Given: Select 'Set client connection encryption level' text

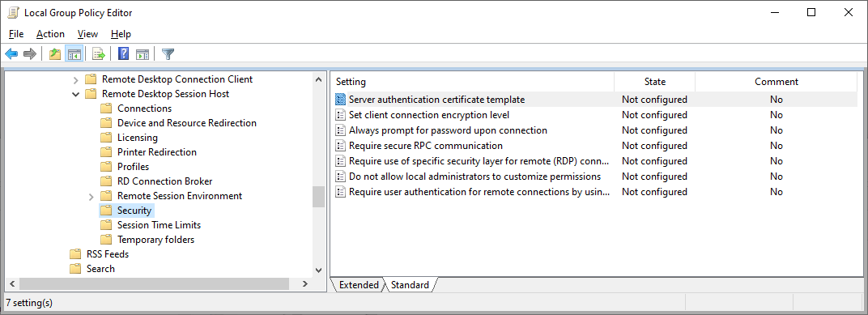Looking at the screenshot, I should [x=429, y=115].
